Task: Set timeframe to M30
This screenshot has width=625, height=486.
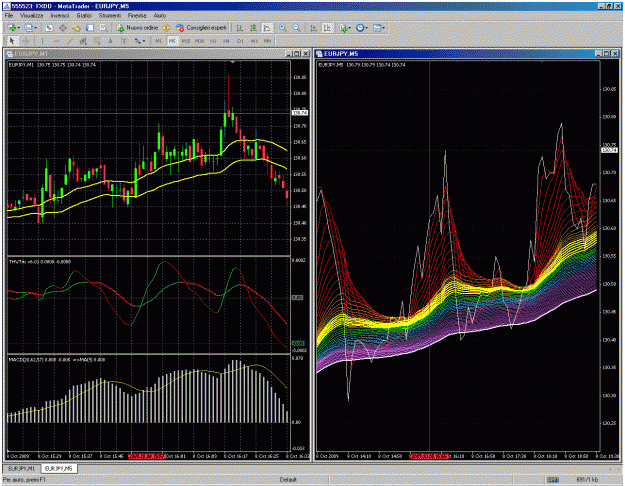Action: 199,41
